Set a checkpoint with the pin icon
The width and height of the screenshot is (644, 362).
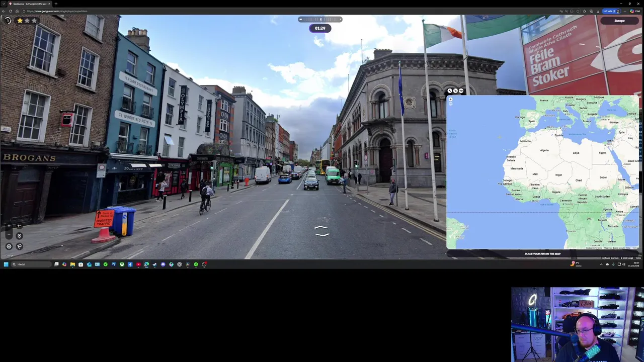[x=20, y=236]
